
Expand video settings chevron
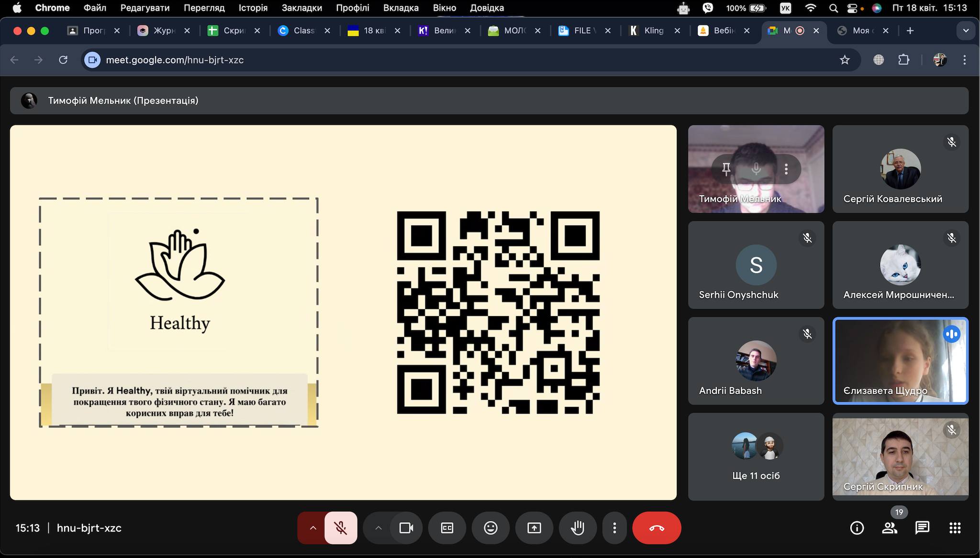coord(378,528)
